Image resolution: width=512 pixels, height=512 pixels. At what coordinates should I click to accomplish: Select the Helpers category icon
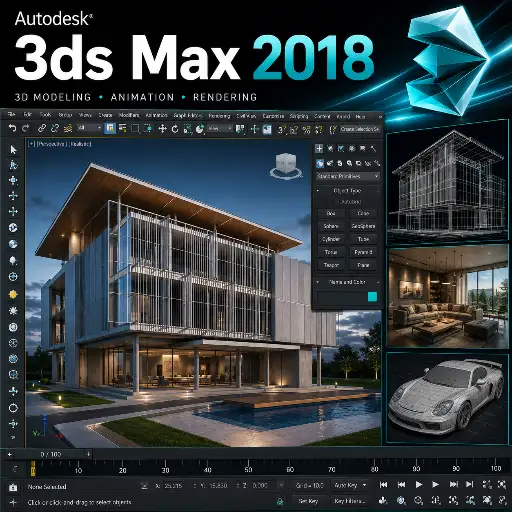pyautogui.click(x=358, y=163)
